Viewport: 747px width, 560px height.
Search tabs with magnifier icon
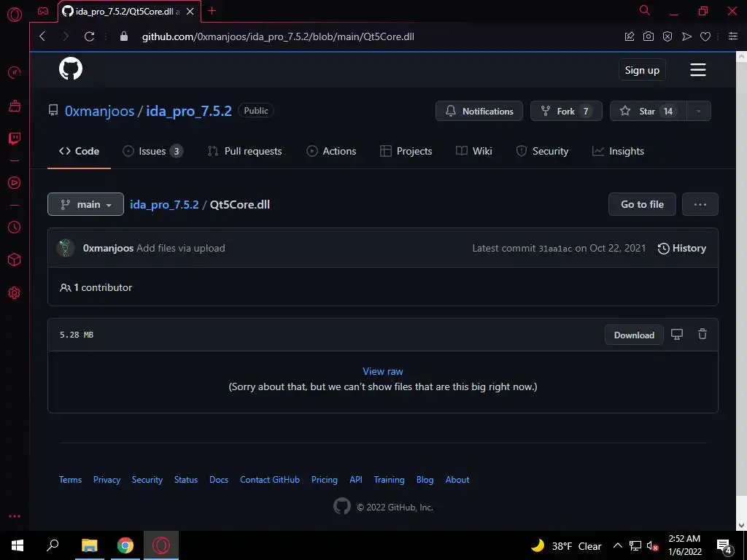point(645,10)
